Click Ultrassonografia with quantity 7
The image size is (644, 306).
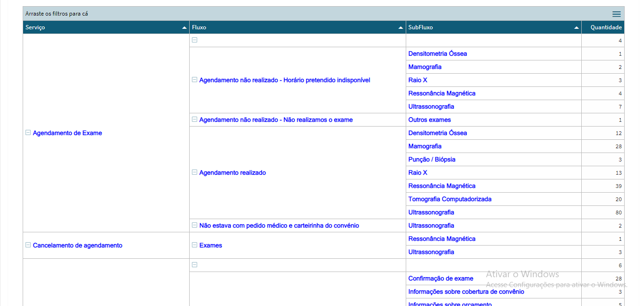point(431,107)
